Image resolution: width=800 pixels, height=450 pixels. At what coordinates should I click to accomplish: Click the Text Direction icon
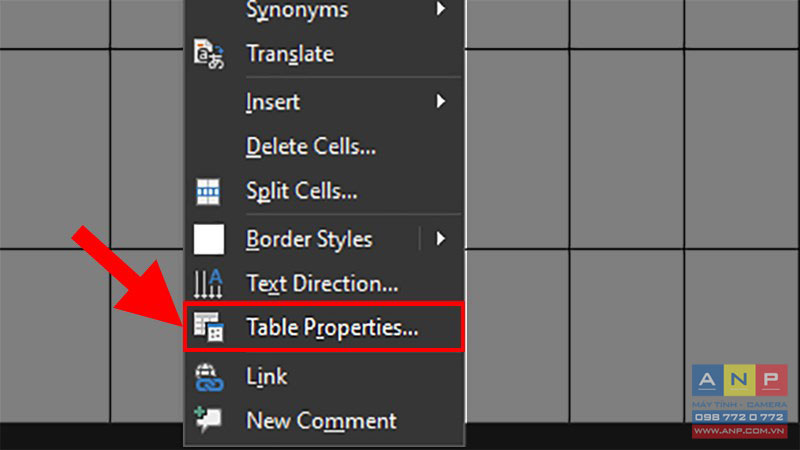point(208,284)
